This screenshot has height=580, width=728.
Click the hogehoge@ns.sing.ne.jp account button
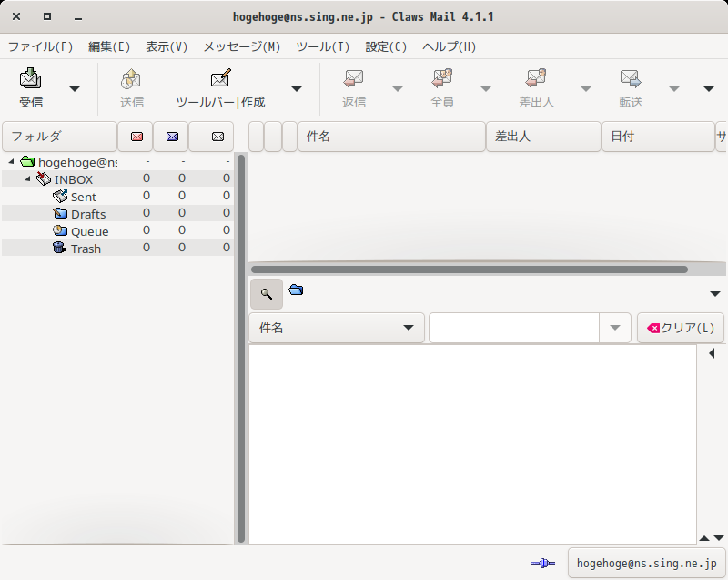point(646,564)
